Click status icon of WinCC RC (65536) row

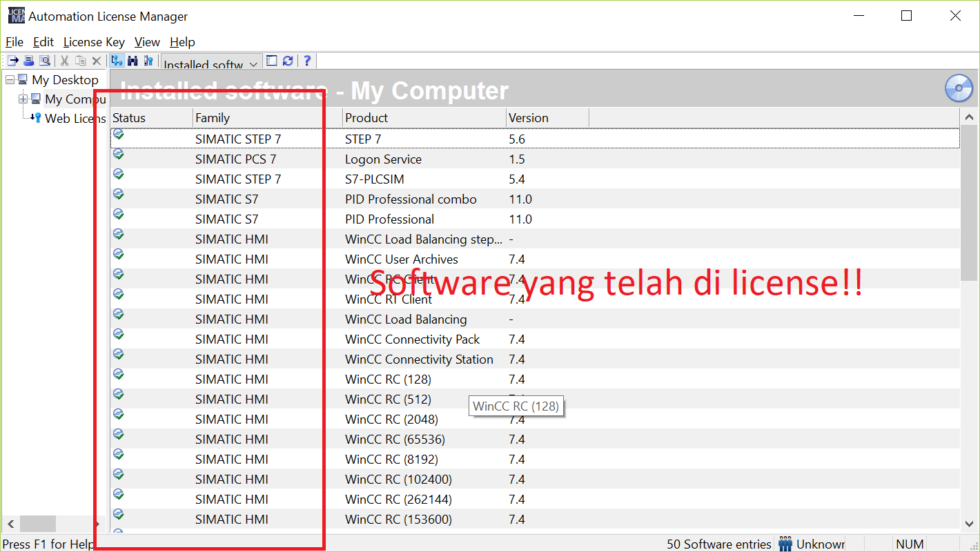[x=119, y=435]
